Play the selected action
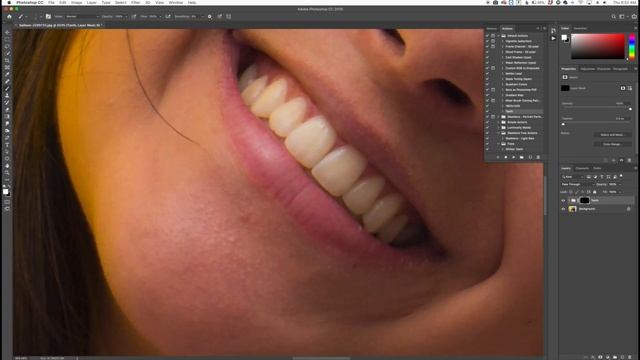Screen dimensions: 640x360 click(513, 157)
